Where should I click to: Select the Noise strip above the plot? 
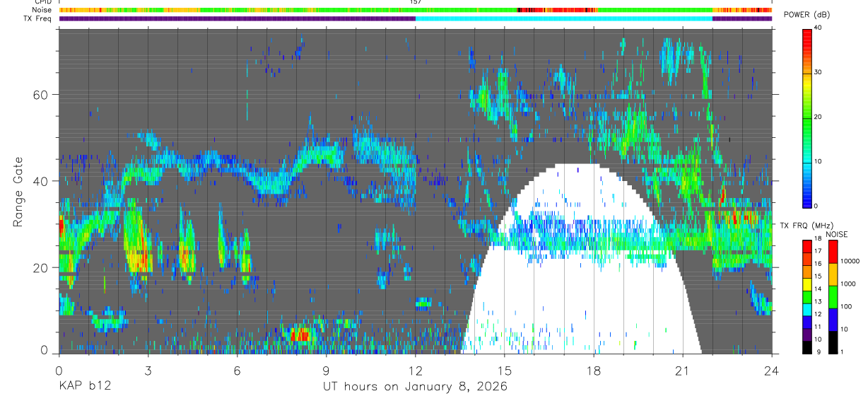[x=416, y=10]
